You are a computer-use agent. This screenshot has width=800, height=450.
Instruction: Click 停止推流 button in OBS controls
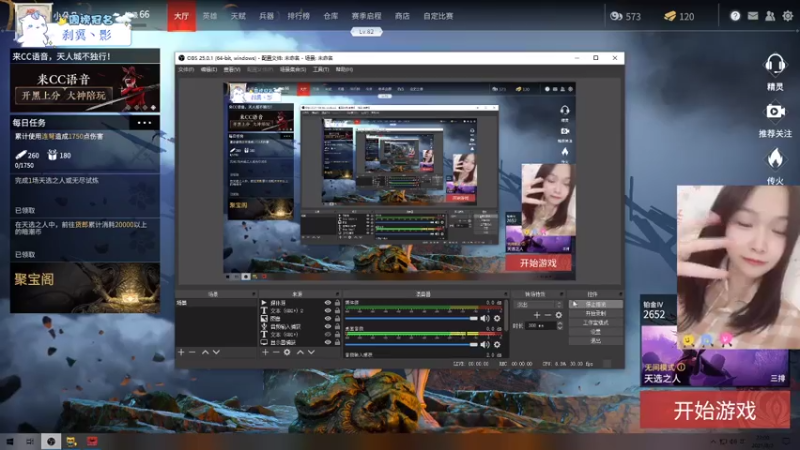(x=595, y=304)
